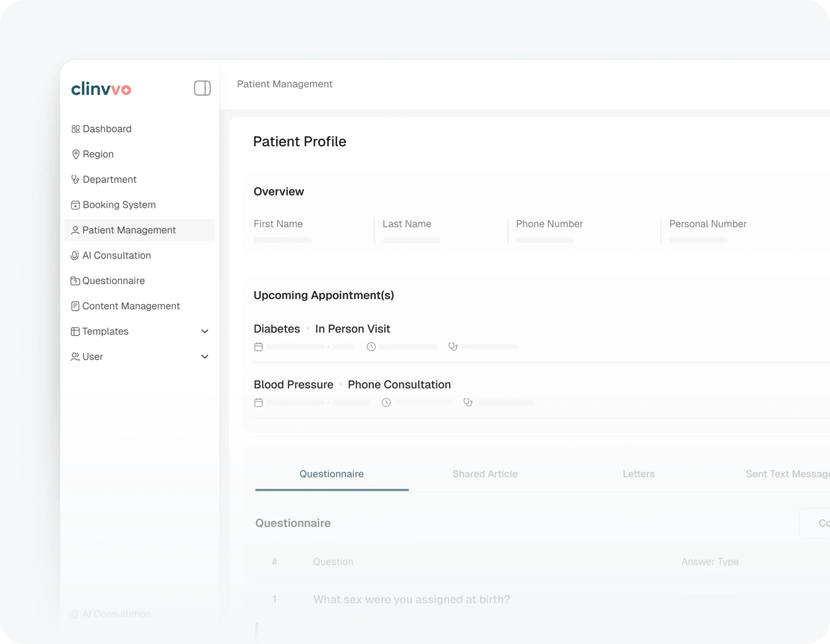Open the User sidebar item
The image size is (830, 644).
[x=140, y=357]
